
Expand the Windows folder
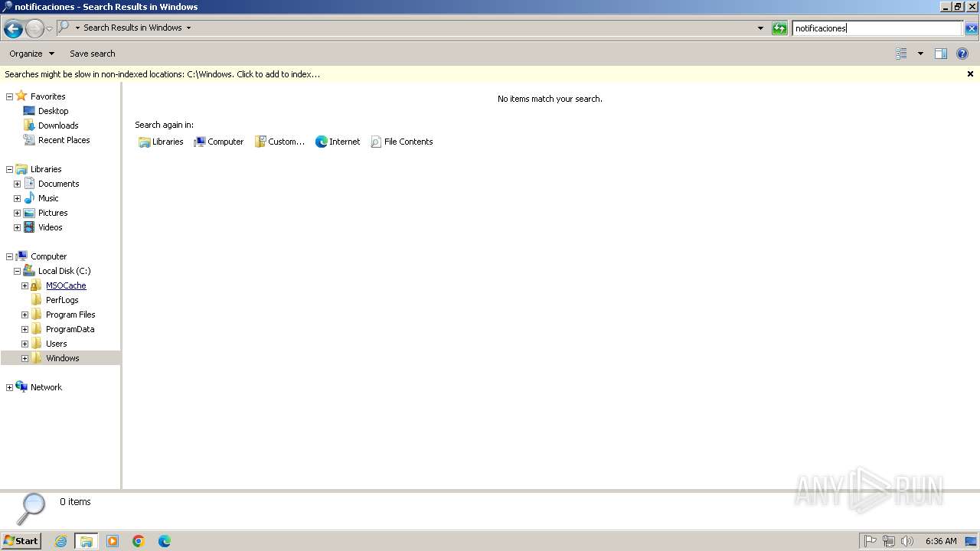point(24,358)
